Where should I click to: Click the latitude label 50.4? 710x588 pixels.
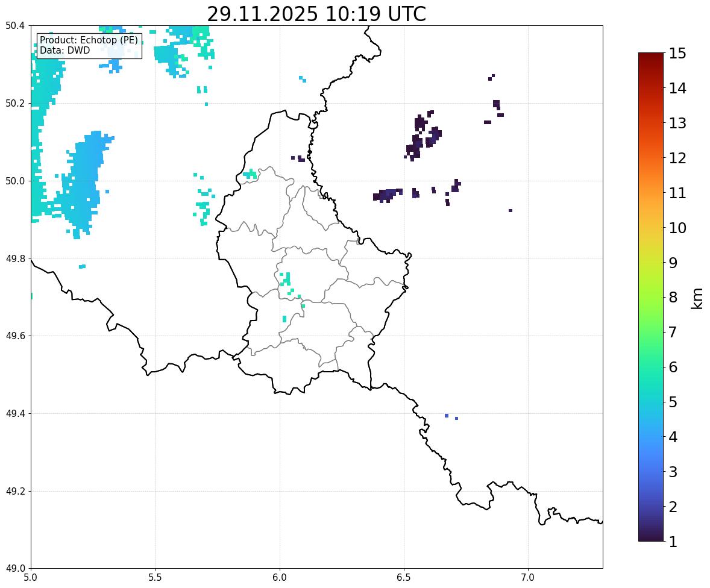click(x=15, y=26)
